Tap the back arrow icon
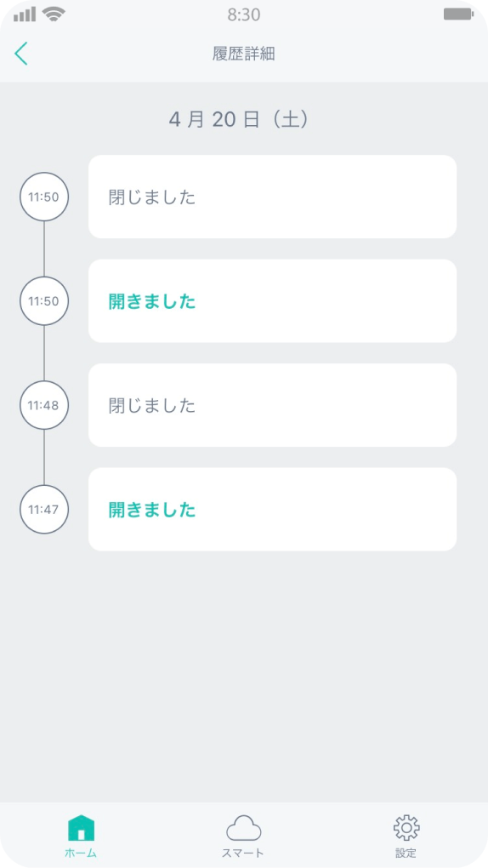 (x=20, y=54)
